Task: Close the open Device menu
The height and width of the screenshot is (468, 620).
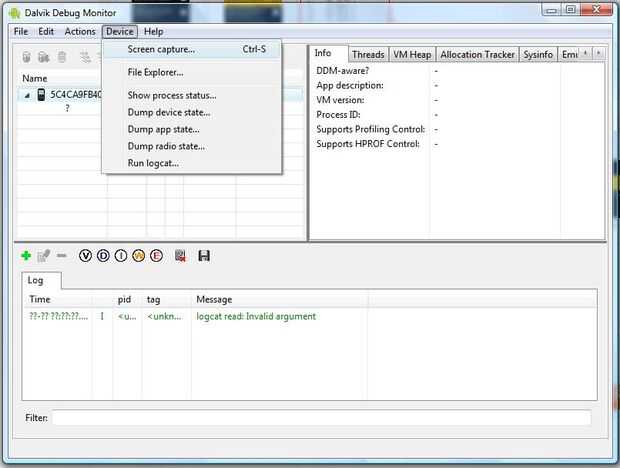Action: 120,32
